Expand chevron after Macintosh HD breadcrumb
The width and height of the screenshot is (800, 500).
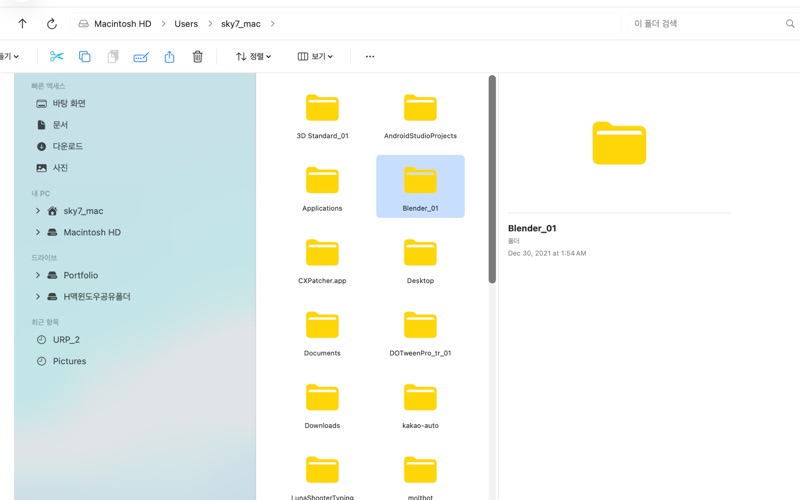(x=163, y=23)
